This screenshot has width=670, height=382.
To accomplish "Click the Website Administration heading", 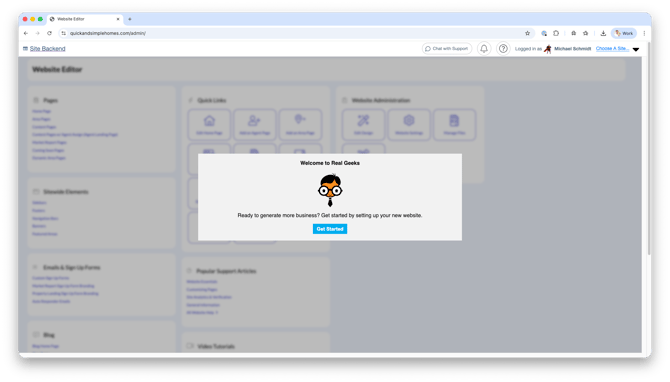I will [x=381, y=100].
